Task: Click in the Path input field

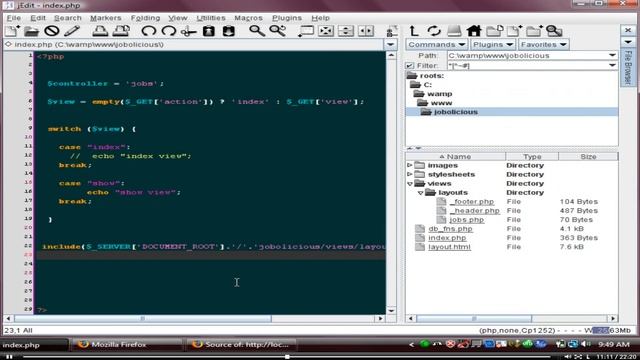Action: coord(527,55)
